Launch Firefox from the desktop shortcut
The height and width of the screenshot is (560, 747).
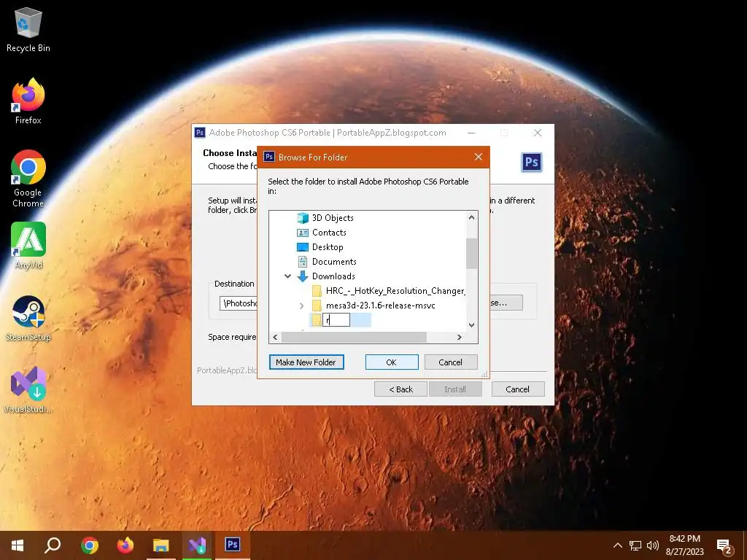click(x=28, y=101)
